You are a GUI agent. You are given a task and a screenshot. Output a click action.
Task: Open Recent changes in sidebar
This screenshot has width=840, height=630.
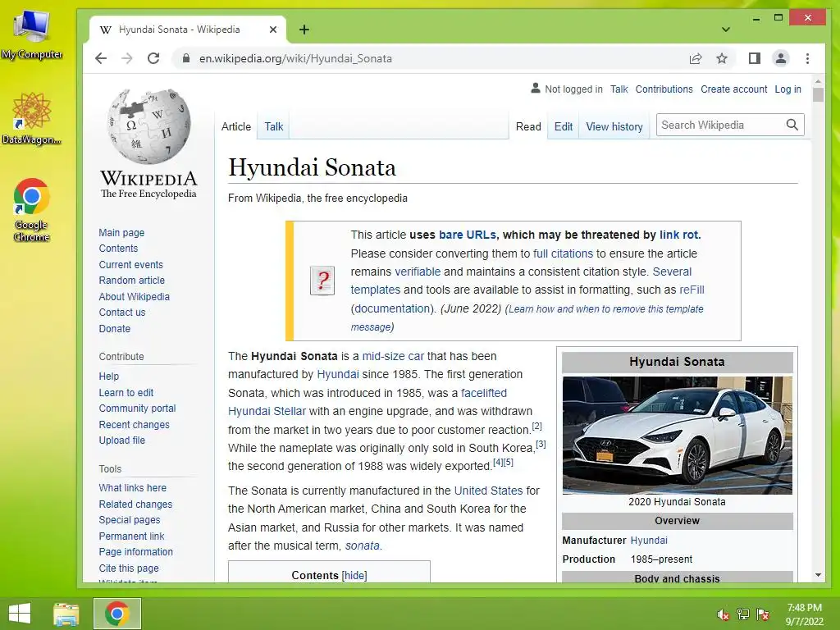point(134,424)
